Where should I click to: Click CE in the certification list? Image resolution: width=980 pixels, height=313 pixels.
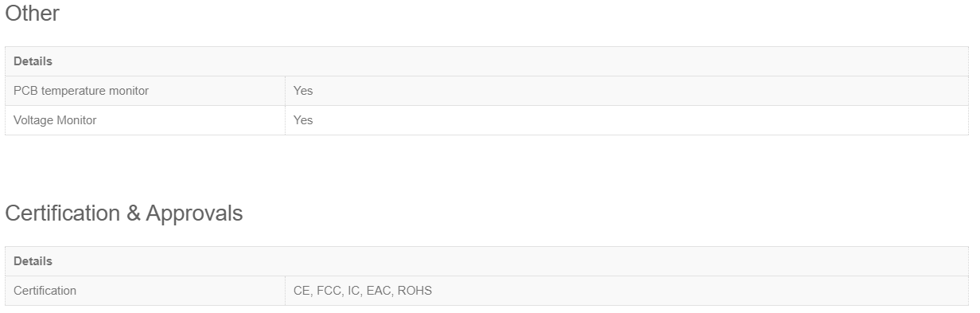pos(301,291)
